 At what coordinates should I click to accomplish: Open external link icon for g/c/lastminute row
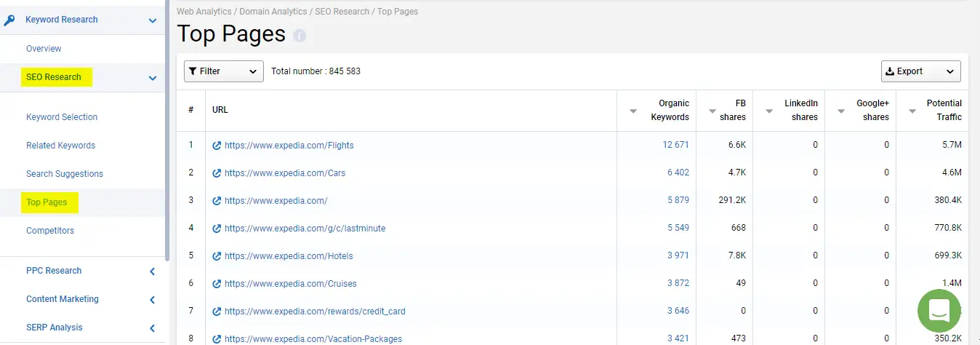(x=217, y=229)
